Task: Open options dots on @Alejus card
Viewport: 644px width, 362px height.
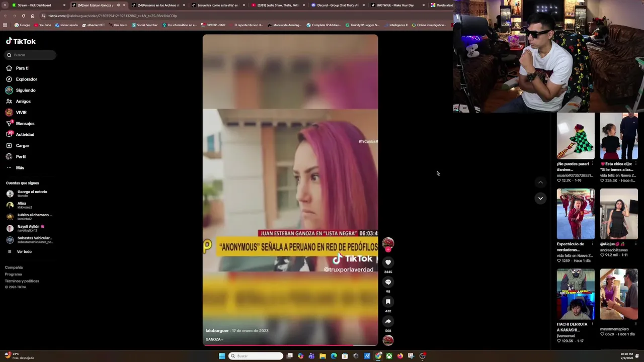Action: (x=636, y=244)
